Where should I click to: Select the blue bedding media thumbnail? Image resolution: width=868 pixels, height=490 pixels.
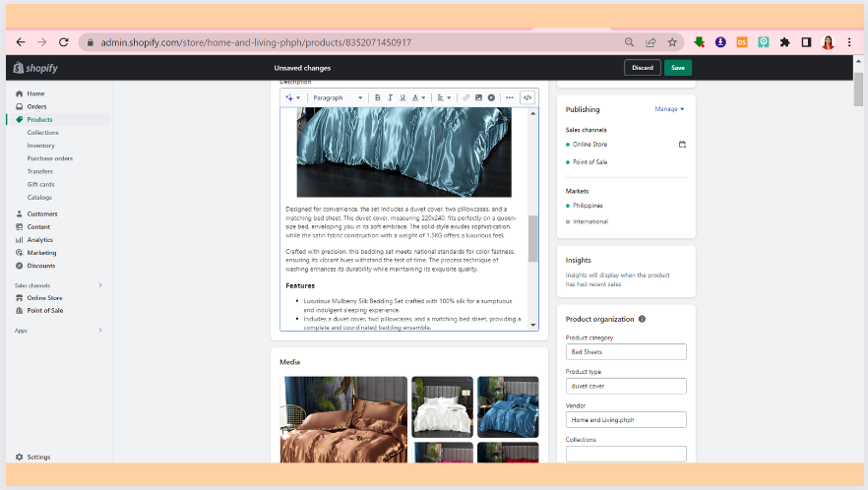pyautogui.click(x=508, y=407)
